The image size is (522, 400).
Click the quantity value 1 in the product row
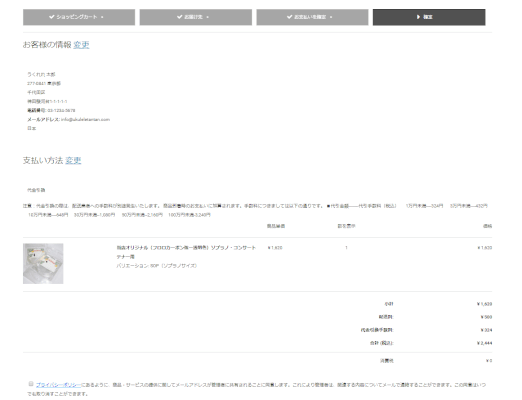(346, 248)
